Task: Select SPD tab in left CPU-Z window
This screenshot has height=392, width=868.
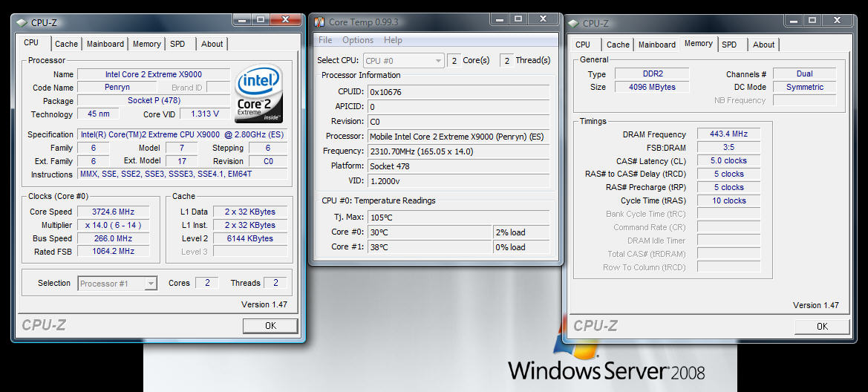Action: (x=177, y=44)
